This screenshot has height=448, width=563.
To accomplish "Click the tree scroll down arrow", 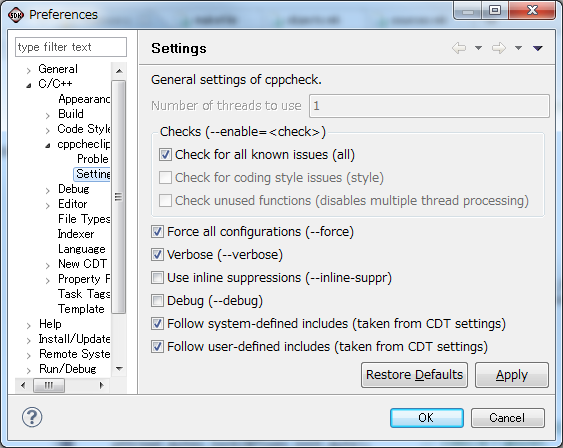I will pyautogui.click(x=119, y=369).
